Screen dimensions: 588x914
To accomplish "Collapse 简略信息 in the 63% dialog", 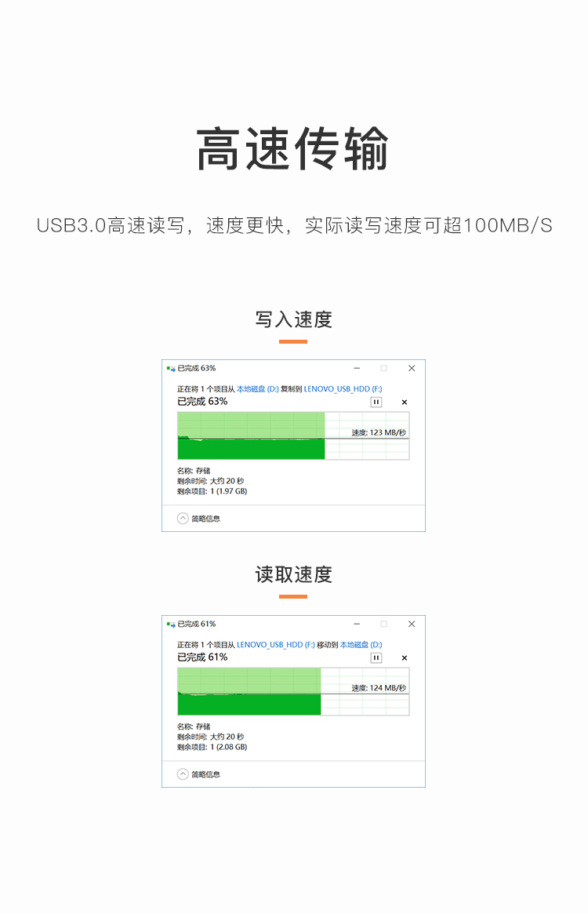I will pyautogui.click(x=183, y=519).
